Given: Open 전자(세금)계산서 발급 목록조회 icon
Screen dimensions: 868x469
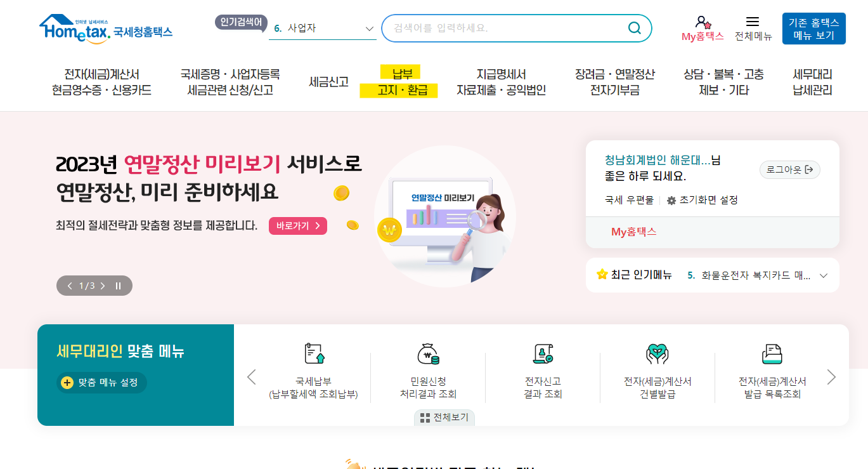Looking at the screenshot, I should point(772,353).
